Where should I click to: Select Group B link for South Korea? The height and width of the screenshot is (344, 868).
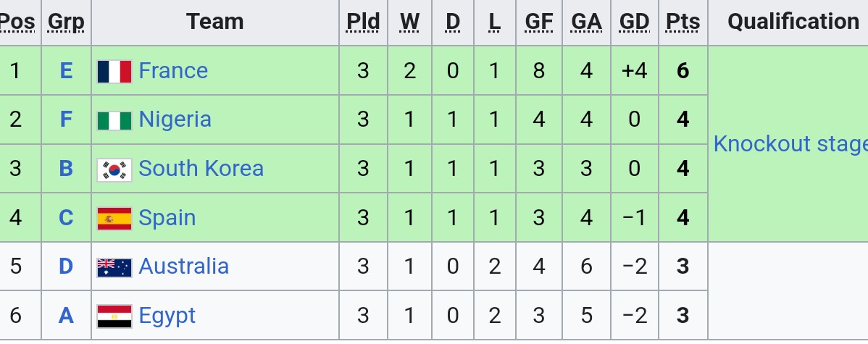pyautogui.click(x=66, y=169)
